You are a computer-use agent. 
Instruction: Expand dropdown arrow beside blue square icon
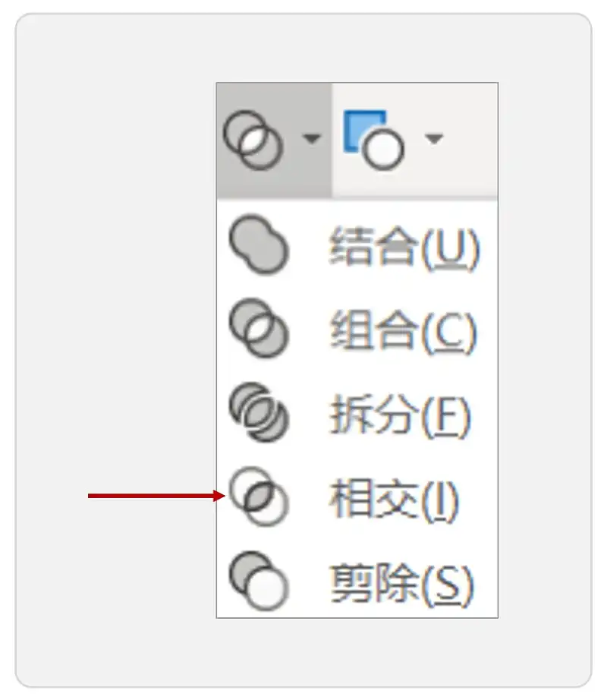coord(434,138)
